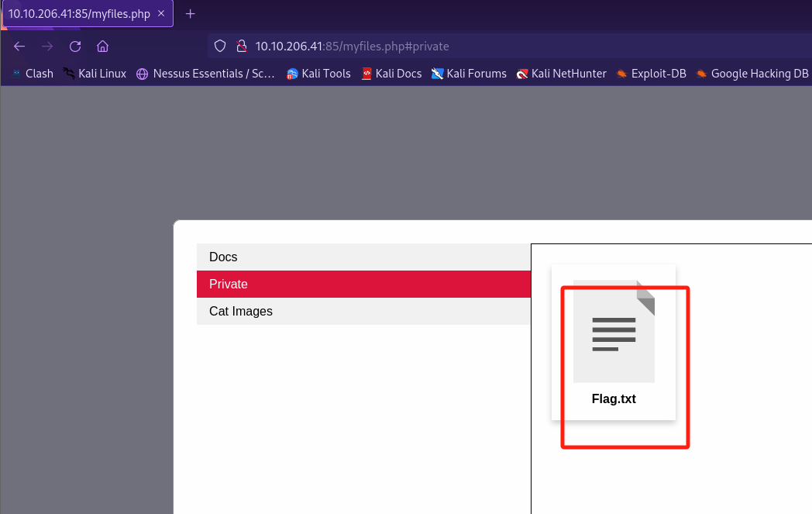Open the Kali Tools bookmark

tap(318, 74)
